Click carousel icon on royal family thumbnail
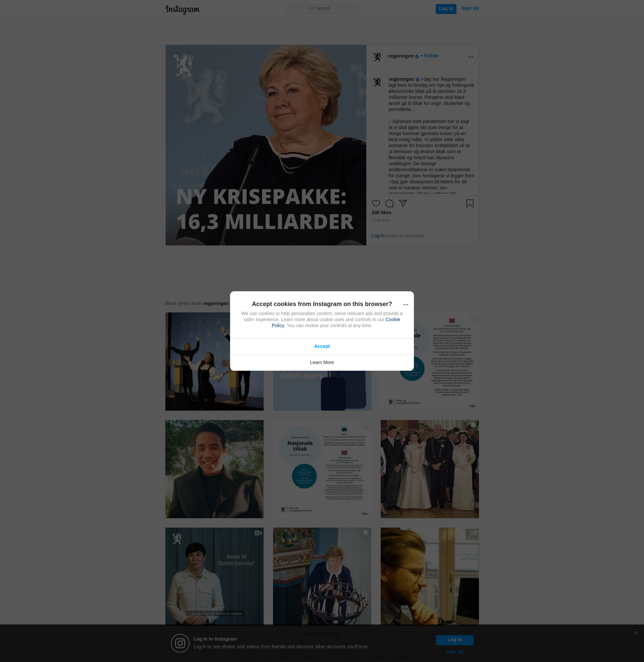This screenshot has height=662, width=644. pyautogui.click(x=473, y=425)
